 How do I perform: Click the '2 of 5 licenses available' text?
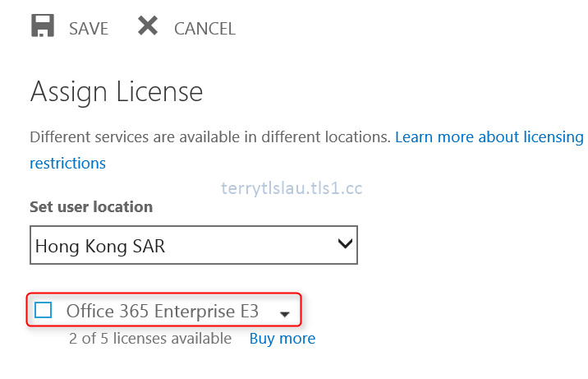point(150,339)
